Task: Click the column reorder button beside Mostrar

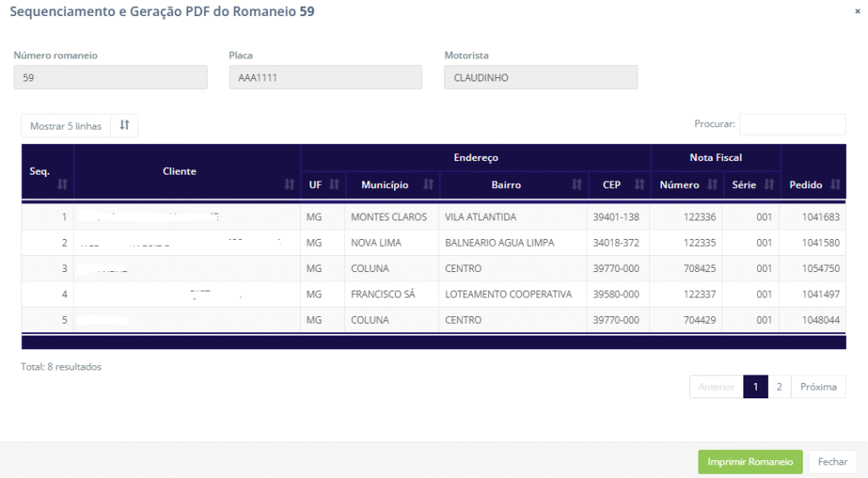Action: pyautogui.click(x=125, y=126)
